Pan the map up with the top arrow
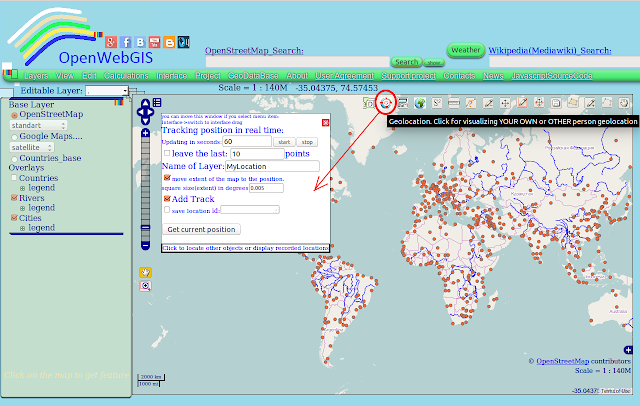Viewport: 640px width, 406px height. click(146, 103)
